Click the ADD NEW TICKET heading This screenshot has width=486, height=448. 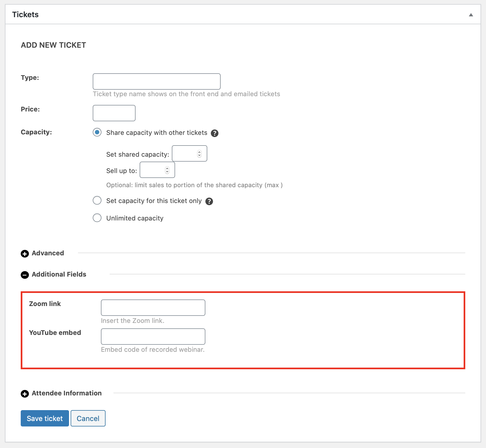[x=53, y=45]
